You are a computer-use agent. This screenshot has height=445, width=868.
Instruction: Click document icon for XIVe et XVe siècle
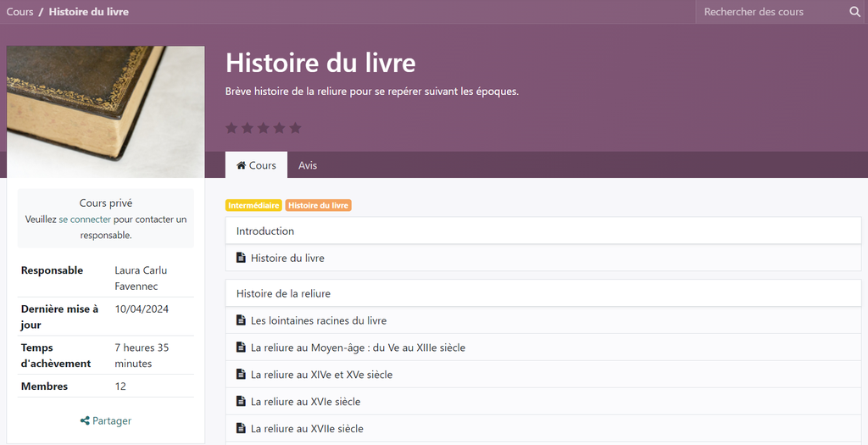coord(241,374)
